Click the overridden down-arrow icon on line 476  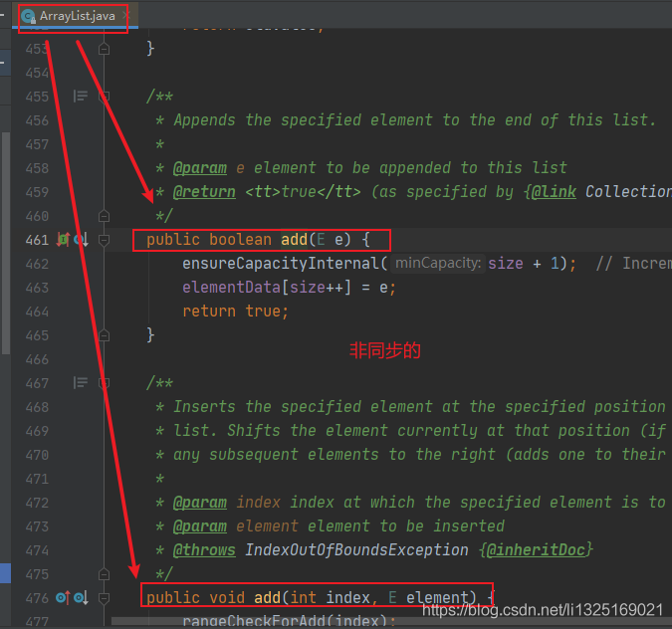tap(81, 598)
